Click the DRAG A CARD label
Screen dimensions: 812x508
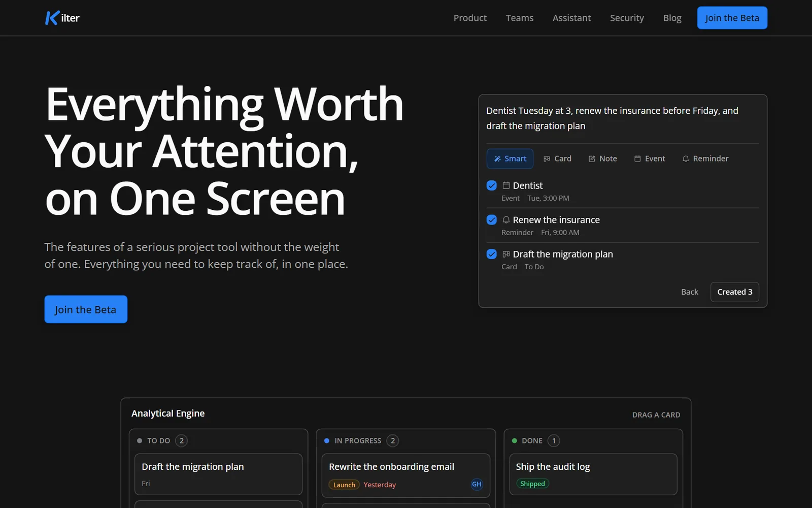click(x=656, y=415)
